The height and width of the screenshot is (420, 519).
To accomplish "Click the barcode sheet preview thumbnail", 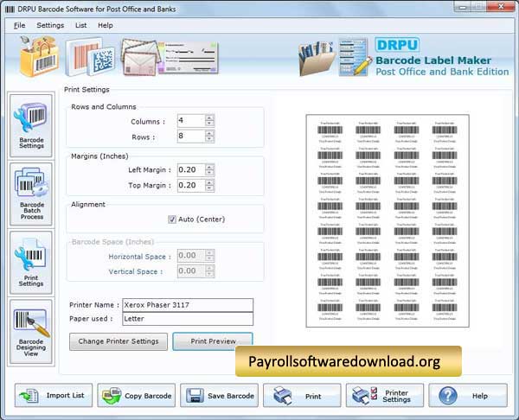I will coord(388,221).
